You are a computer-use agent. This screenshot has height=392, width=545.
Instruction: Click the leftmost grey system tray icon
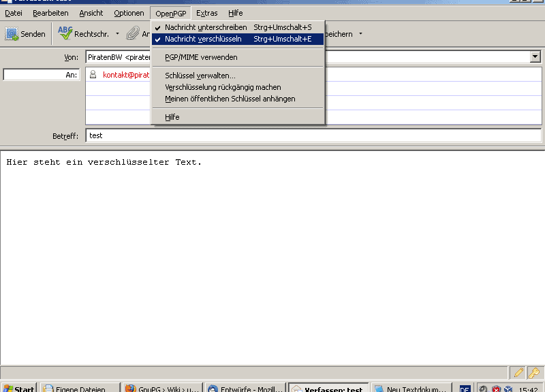[x=483, y=389]
